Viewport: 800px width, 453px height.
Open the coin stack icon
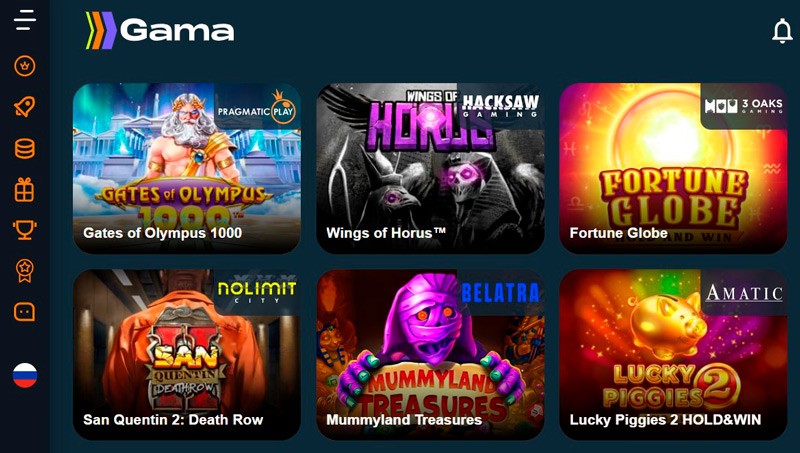point(25,148)
